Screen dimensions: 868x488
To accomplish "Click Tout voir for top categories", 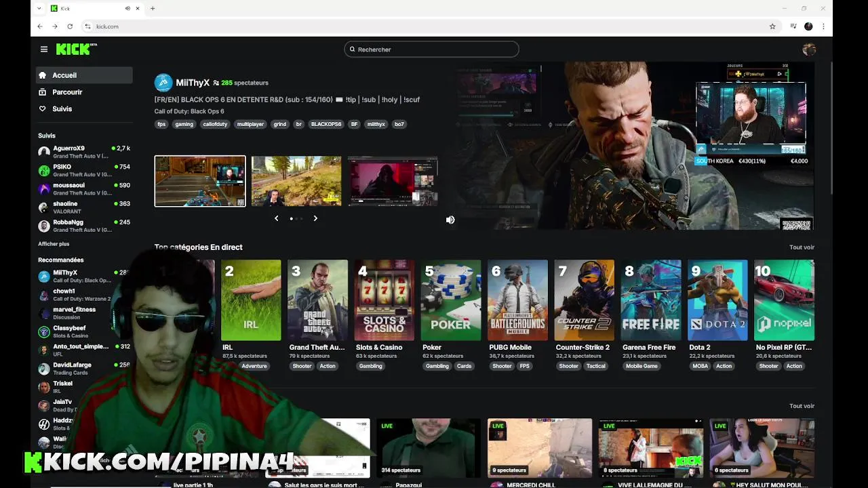I will tap(802, 247).
